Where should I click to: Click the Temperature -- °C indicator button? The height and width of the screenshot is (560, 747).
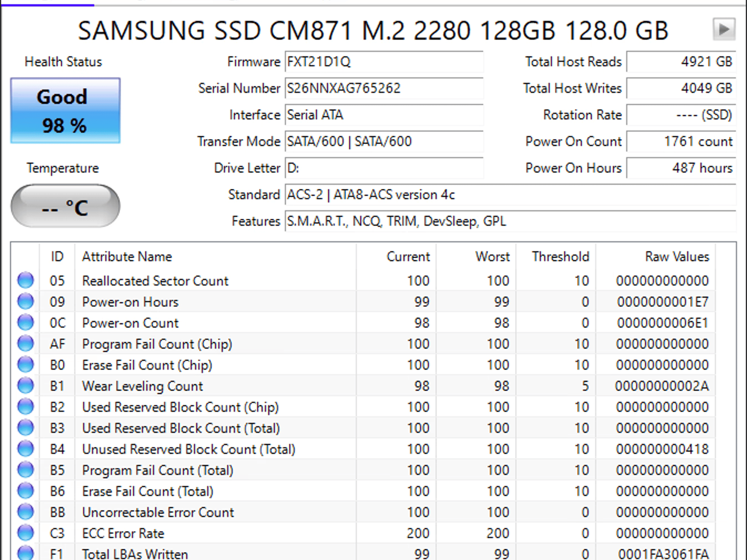(65, 206)
